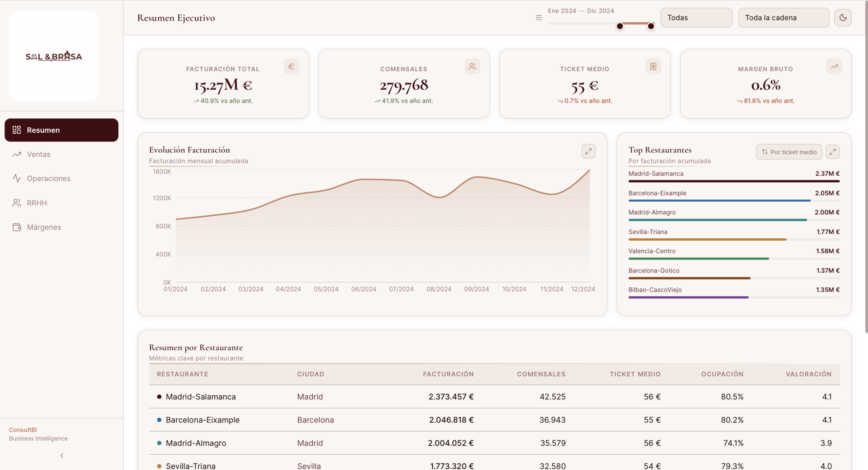Go to the Operaciones section
The height and width of the screenshot is (470, 868).
click(x=48, y=178)
